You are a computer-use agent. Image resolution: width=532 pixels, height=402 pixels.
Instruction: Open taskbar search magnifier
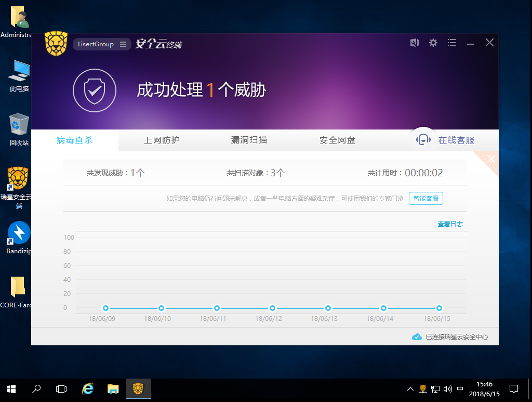click(36, 389)
